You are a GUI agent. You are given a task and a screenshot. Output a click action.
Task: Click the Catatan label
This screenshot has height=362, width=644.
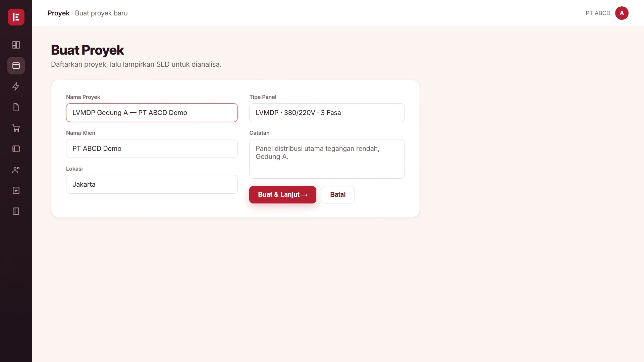(259, 133)
